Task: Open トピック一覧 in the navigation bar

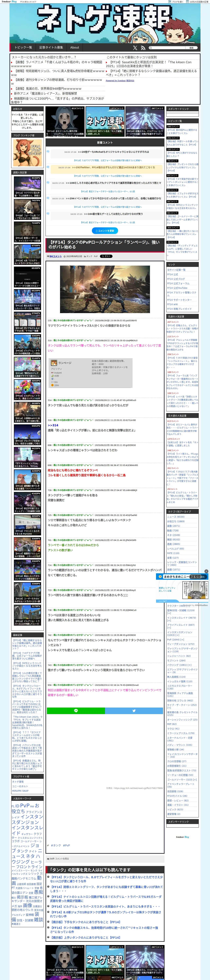Action: pos(23,48)
